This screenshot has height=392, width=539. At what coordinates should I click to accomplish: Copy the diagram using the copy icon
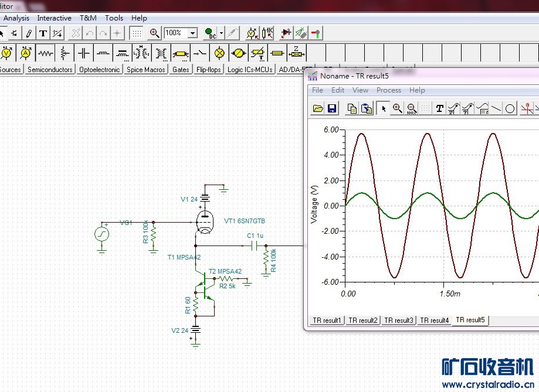[352, 108]
